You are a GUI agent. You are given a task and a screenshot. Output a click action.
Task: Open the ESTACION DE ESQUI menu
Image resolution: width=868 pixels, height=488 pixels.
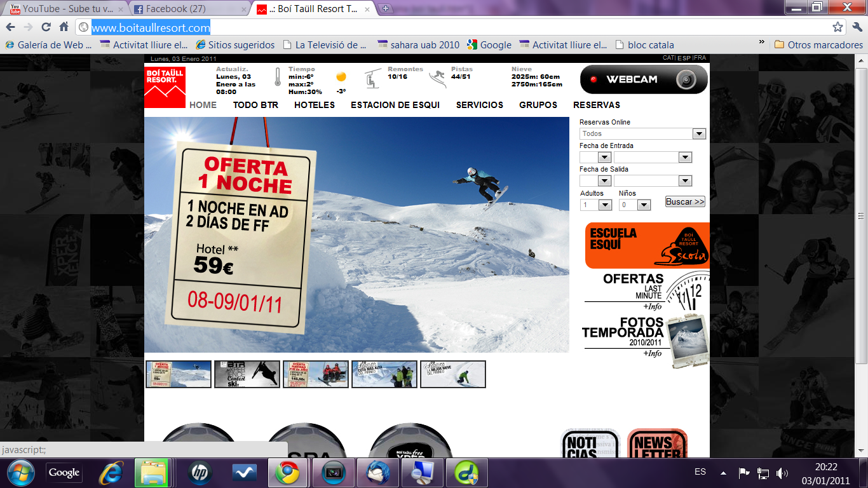click(395, 105)
